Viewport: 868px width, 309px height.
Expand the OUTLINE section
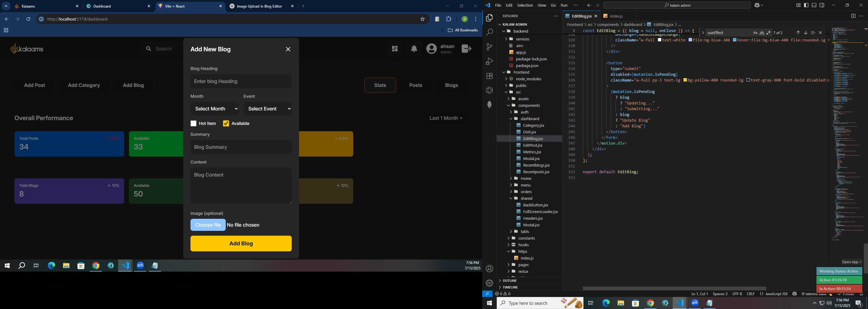(509, 281)
